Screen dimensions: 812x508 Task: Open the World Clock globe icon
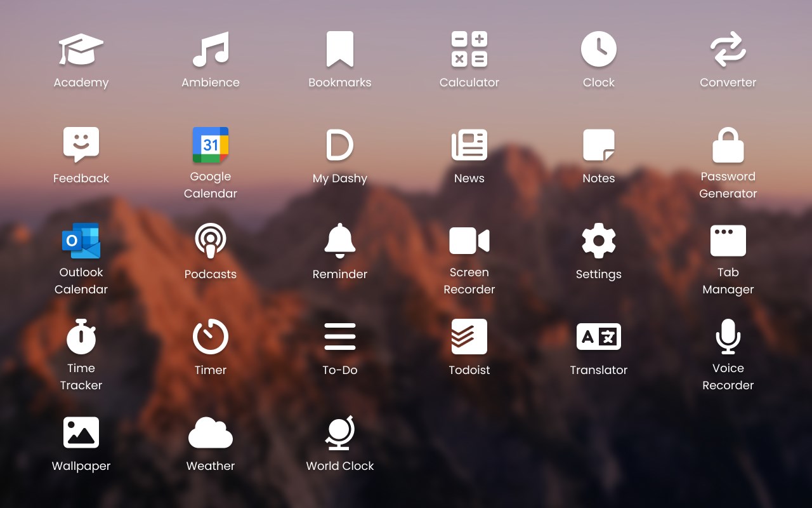tap(340, 433)
